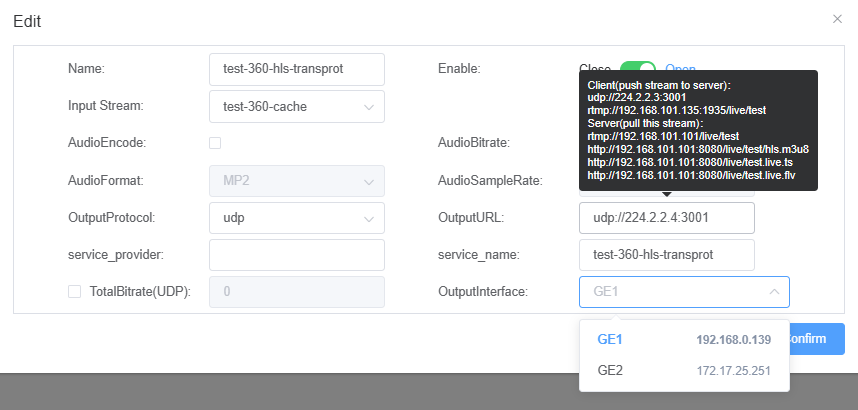Click inside the Name text field

click(x=296, y=69)
